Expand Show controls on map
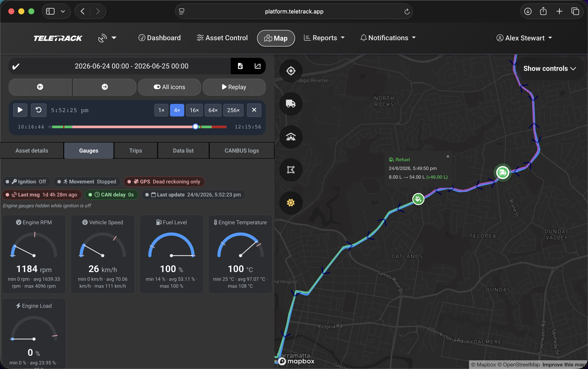The height and width of the screenshot is (369, 588). pyautogui.click(x=550, y=69)
